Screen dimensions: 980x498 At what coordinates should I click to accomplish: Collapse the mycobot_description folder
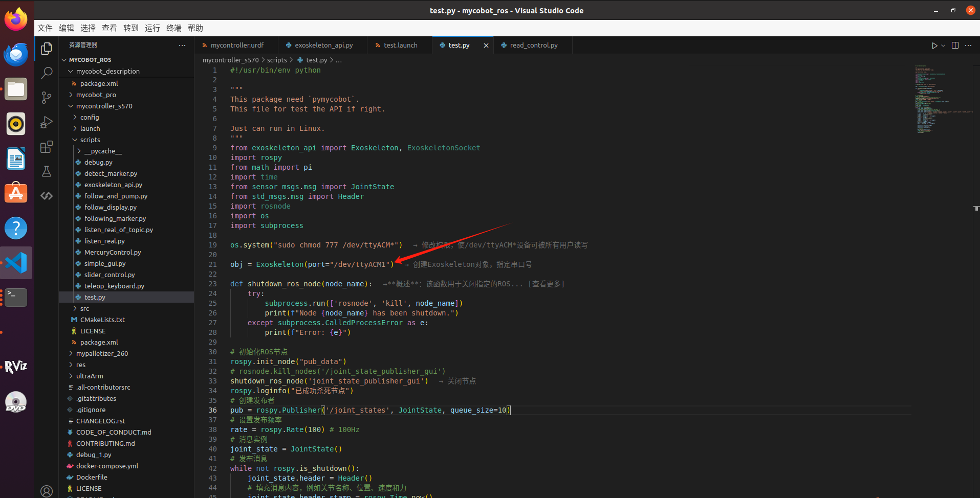126,71
